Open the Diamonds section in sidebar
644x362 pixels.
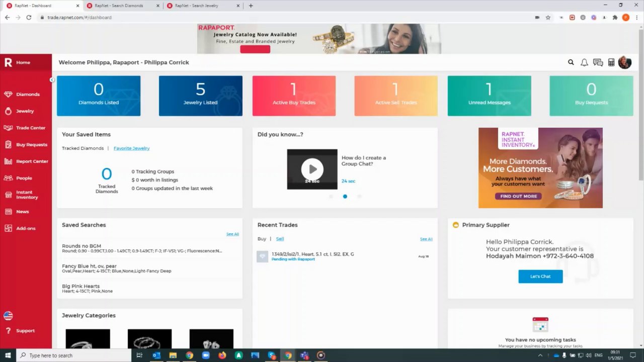[21, 95]
